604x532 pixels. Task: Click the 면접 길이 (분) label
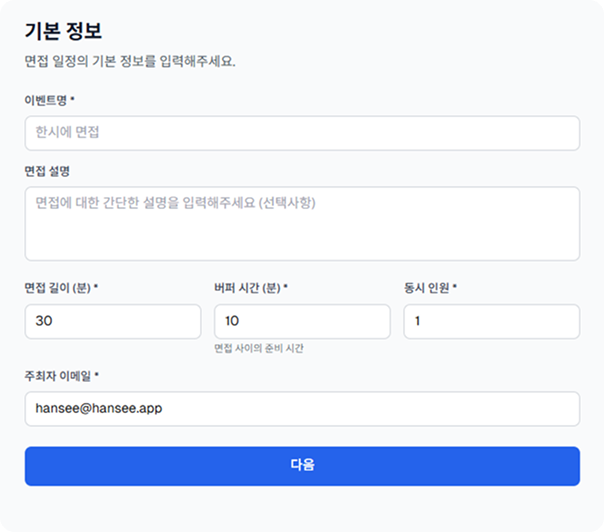(57, 288)
